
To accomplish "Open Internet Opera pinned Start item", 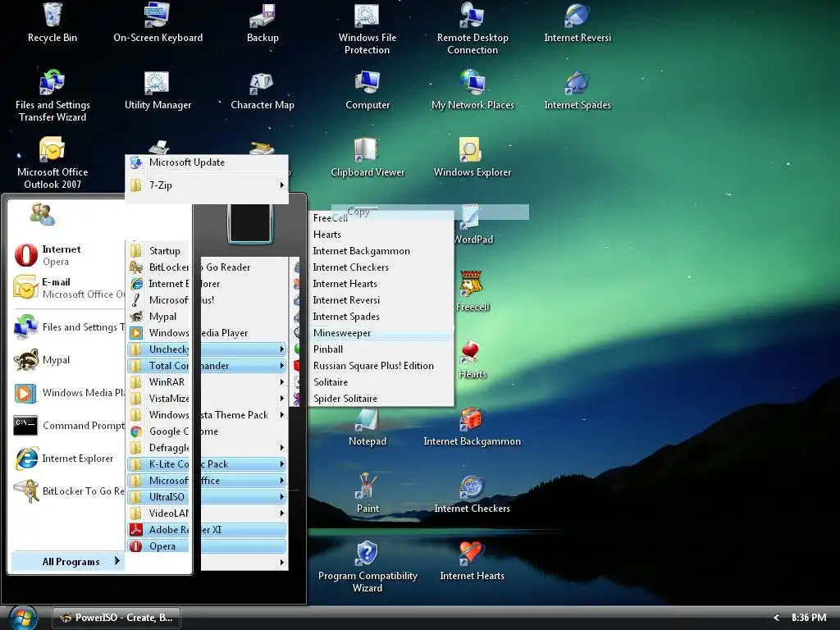I will pyautogui.click(x=68, y=255).
